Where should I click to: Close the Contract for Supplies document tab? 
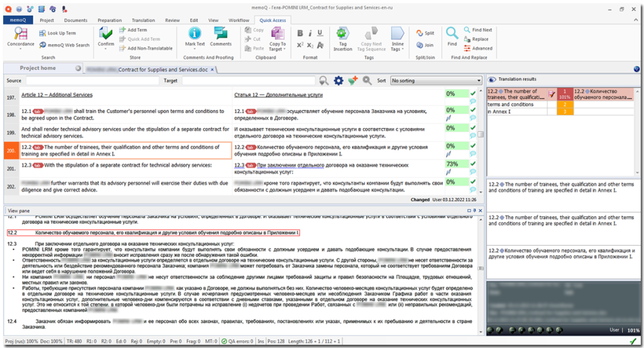point(213,70)
